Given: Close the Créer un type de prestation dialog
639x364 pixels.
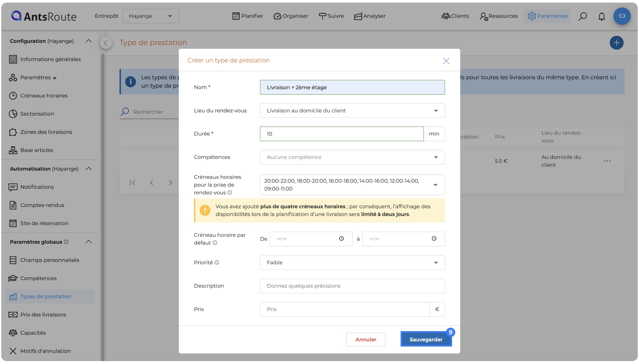Looking at the screenshot, I should 446,61.
